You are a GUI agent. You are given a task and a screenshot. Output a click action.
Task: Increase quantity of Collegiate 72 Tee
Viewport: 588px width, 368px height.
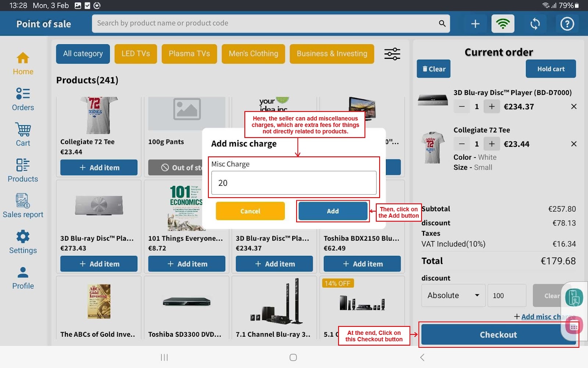point(492,144)
